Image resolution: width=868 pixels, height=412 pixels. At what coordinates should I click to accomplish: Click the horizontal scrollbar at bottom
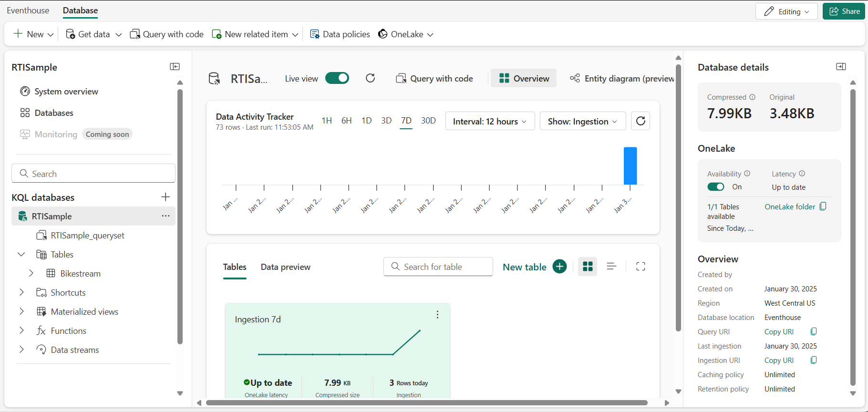[427, 403]
